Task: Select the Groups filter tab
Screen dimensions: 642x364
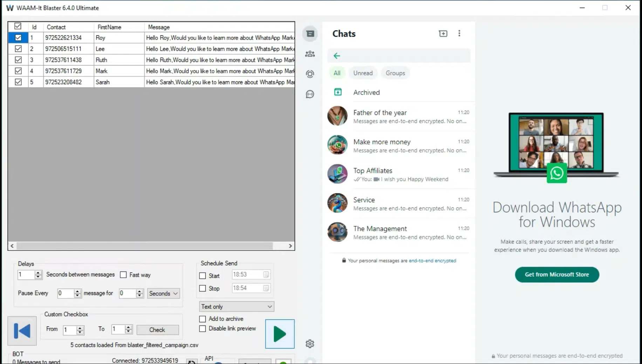Action: [395, 73]
